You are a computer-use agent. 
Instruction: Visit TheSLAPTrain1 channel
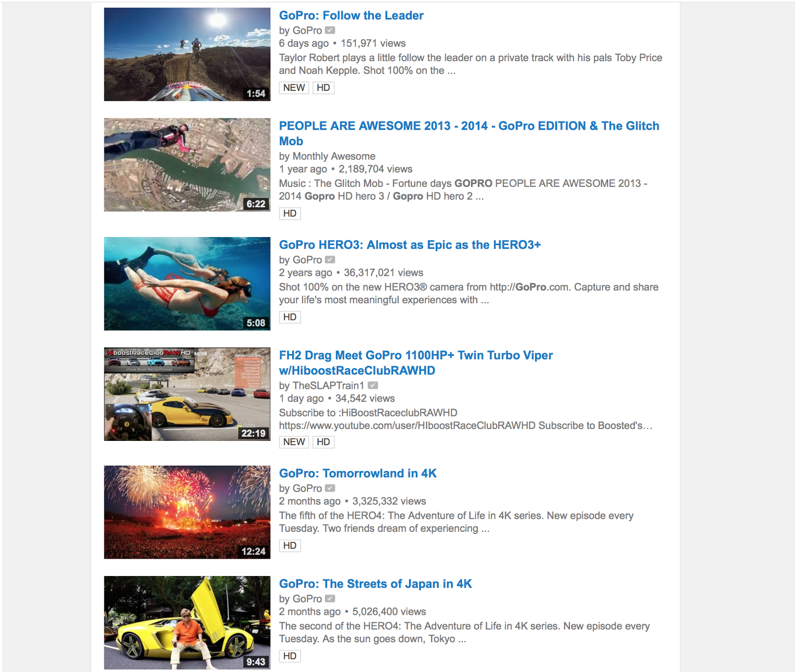coord(328,385)
